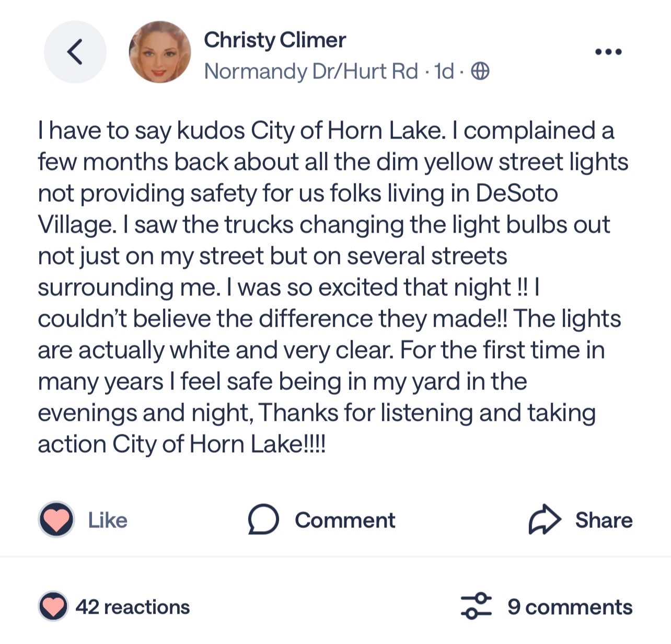
Task: Click the Normandy Dr/Hurt Rd neighborhood label
Action: (311, 71)
